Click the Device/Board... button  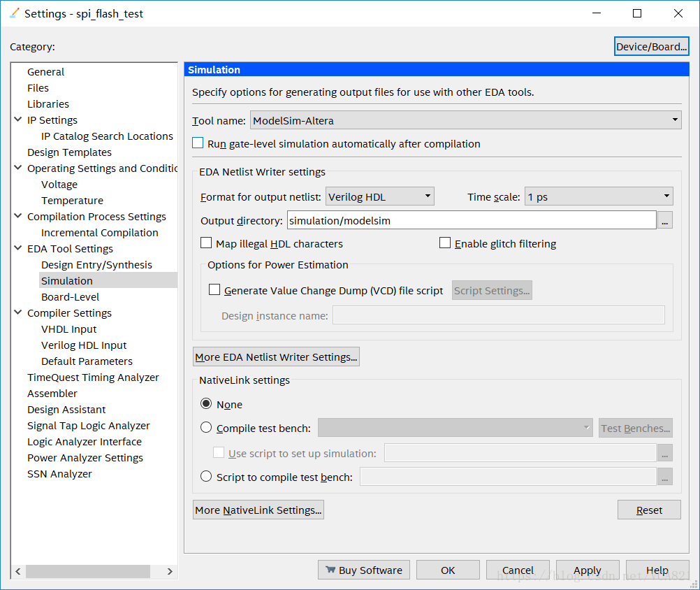(x=651, y=46)
